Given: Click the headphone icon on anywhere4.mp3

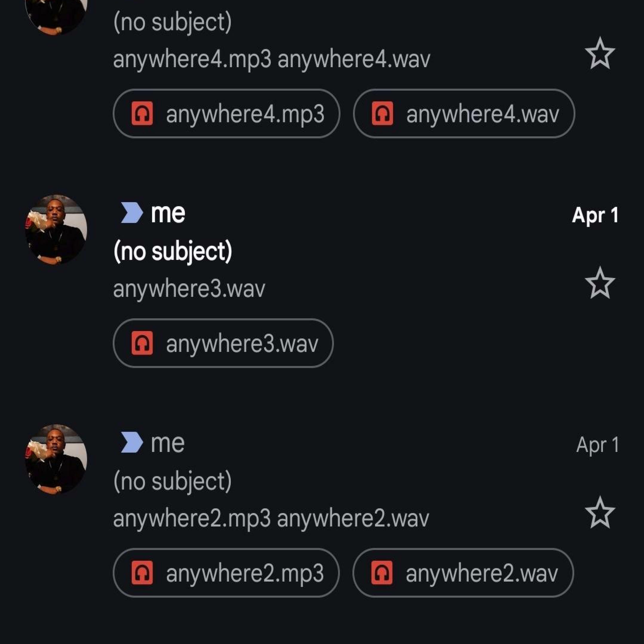Looking at the screenshot, I should (142, 114).
